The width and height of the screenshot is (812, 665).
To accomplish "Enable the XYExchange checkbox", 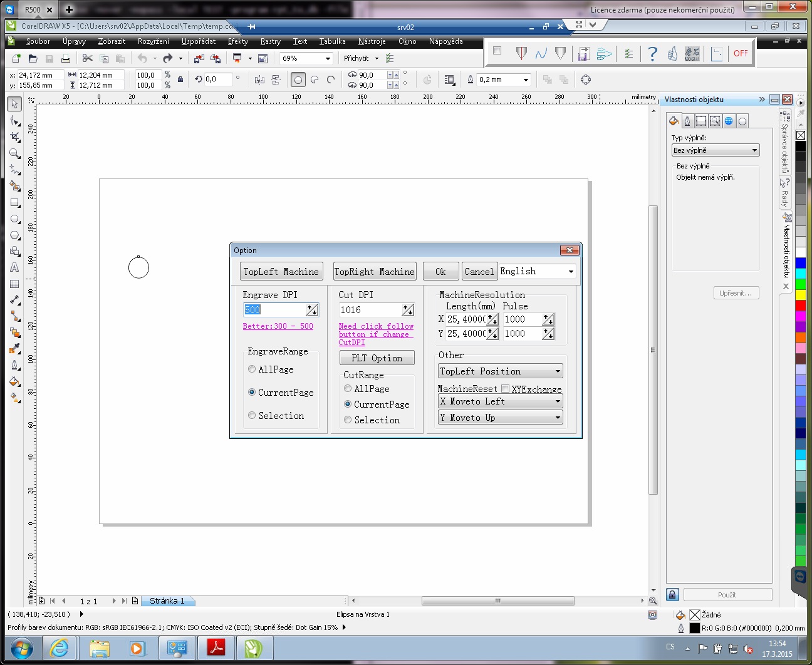I will click(x=505, y=389).
